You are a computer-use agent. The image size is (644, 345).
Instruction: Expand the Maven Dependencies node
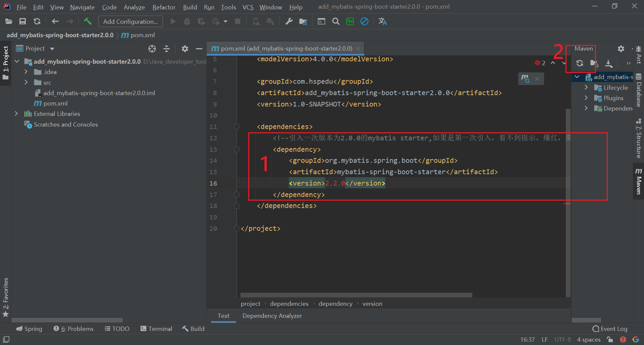[586, 108]
